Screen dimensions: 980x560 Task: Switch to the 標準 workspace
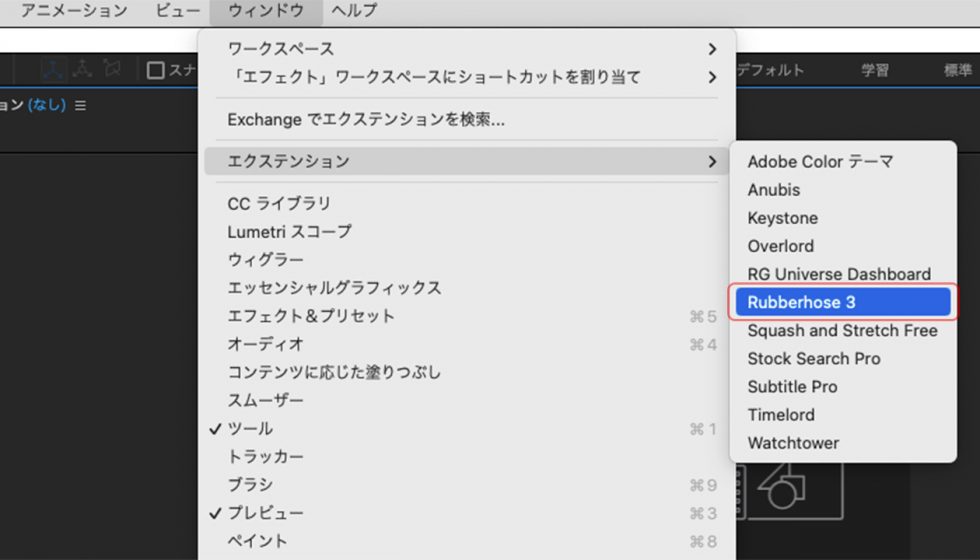click(x=958, y=70)
